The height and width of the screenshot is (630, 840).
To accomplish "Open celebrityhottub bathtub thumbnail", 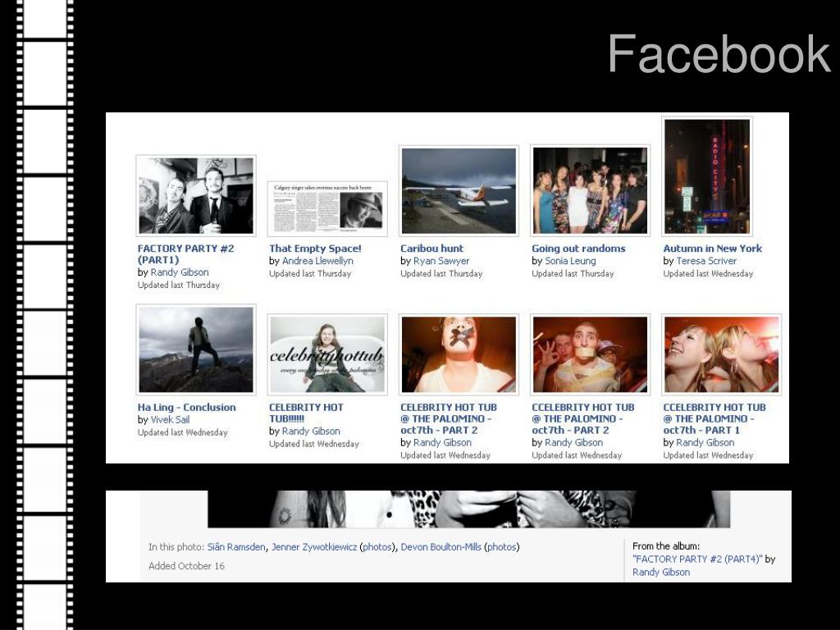I will 327,354.
